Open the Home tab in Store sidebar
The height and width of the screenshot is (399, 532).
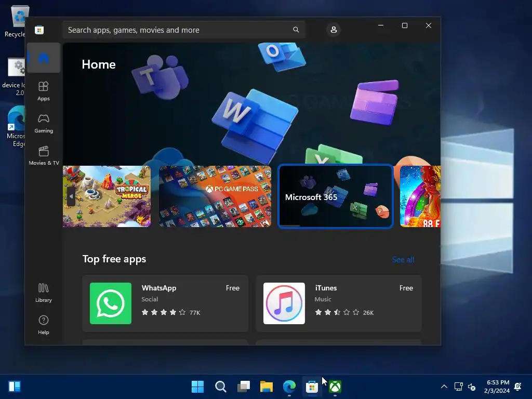[x=44, y=58]
